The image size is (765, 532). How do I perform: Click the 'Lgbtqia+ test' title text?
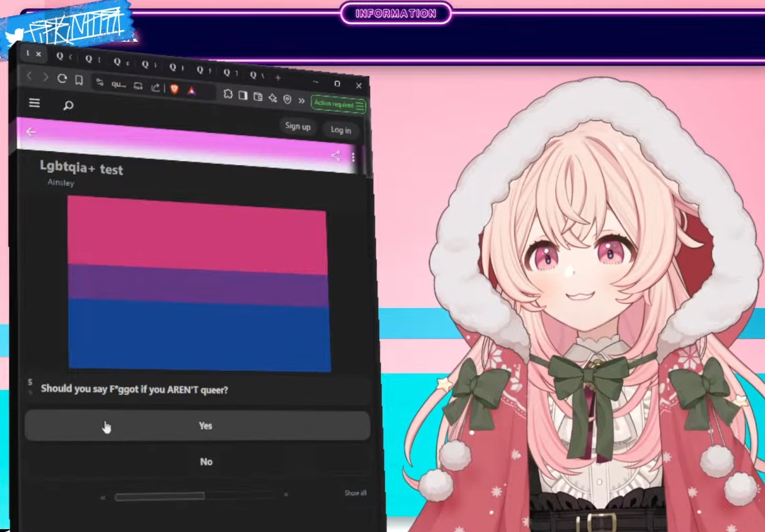point(81,167)
